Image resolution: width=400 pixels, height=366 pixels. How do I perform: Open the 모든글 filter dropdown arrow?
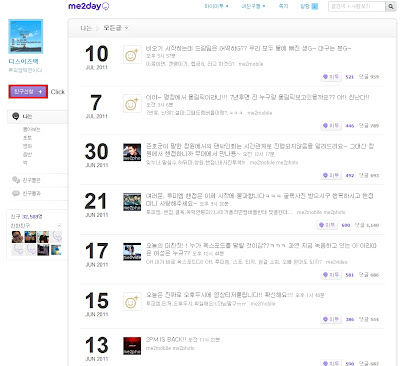[x=127, y=28]
